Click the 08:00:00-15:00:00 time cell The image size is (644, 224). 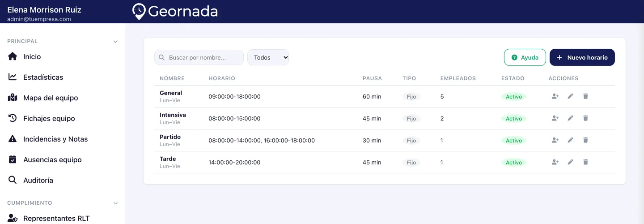234,118
